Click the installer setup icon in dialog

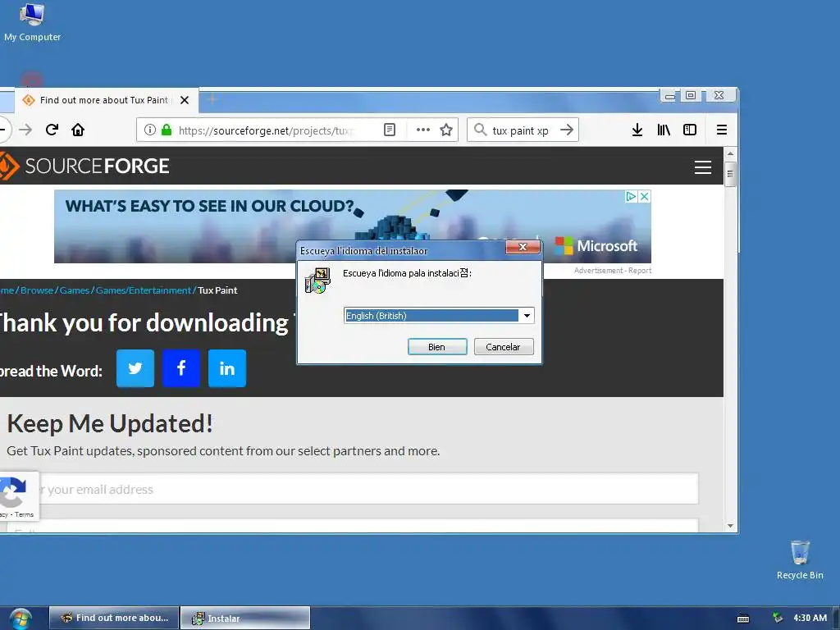pyautogui.click(x=317, y=281)
